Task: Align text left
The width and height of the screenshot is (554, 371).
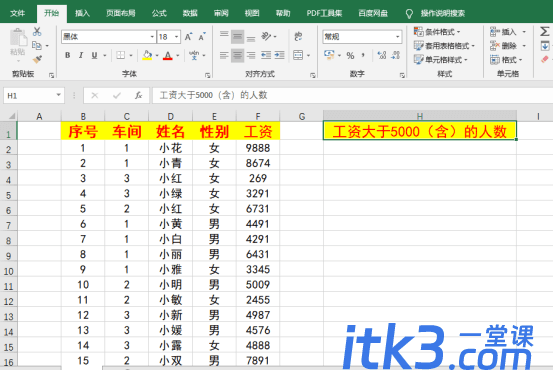Action: click(224, 55)
